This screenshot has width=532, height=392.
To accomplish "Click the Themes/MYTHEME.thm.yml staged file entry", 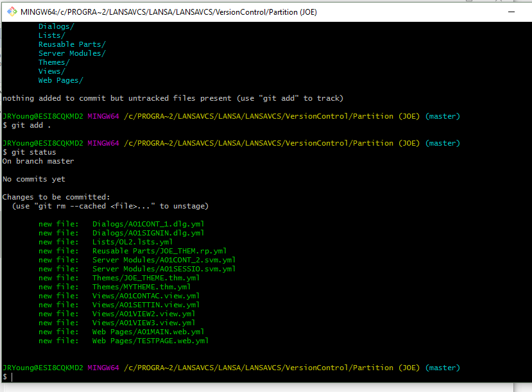I will click(140, 287).
